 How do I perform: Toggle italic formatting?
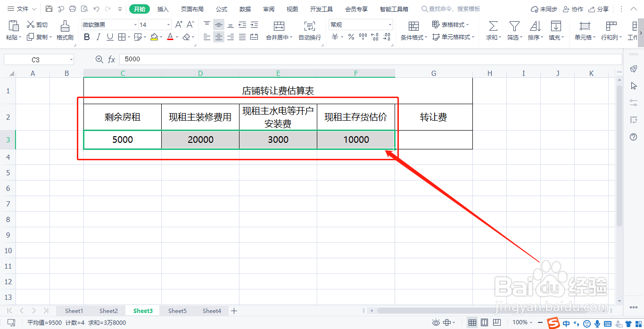(98, 37)
